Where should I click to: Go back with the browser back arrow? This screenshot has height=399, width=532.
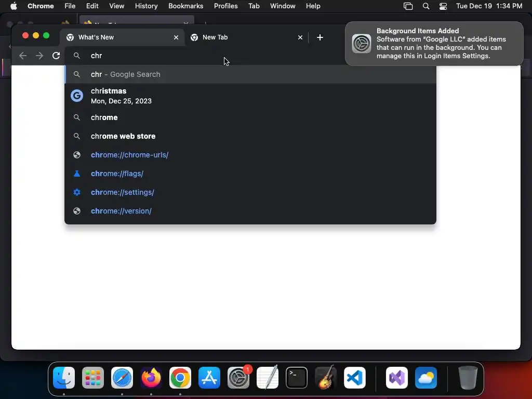pos(23,56)
